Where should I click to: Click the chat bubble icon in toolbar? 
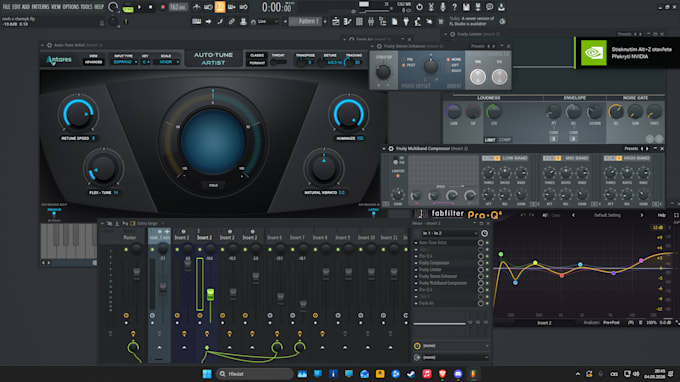tap(489, 7)
